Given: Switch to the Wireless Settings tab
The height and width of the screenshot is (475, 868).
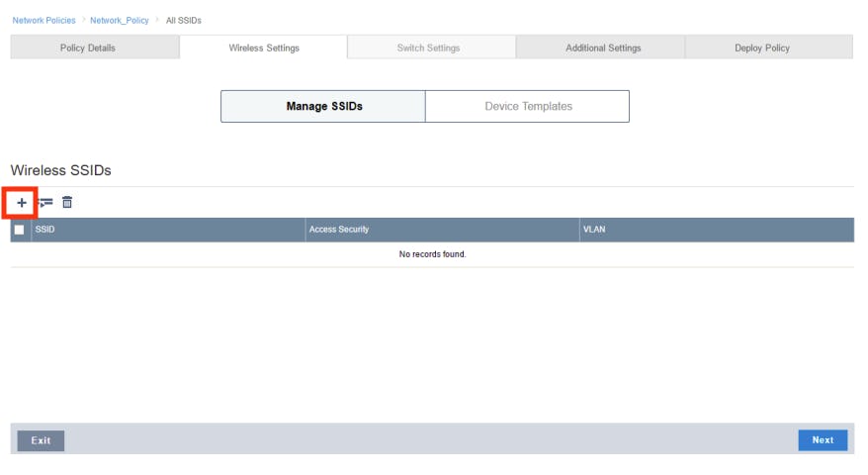Looking at the screenshot, I should [x=263, y=47].
